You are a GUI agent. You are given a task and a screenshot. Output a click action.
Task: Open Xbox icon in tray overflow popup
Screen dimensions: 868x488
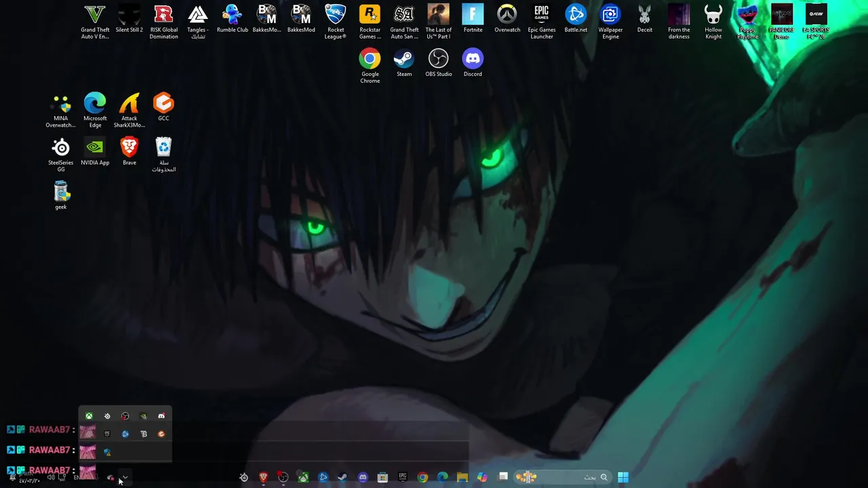(89, 416)
